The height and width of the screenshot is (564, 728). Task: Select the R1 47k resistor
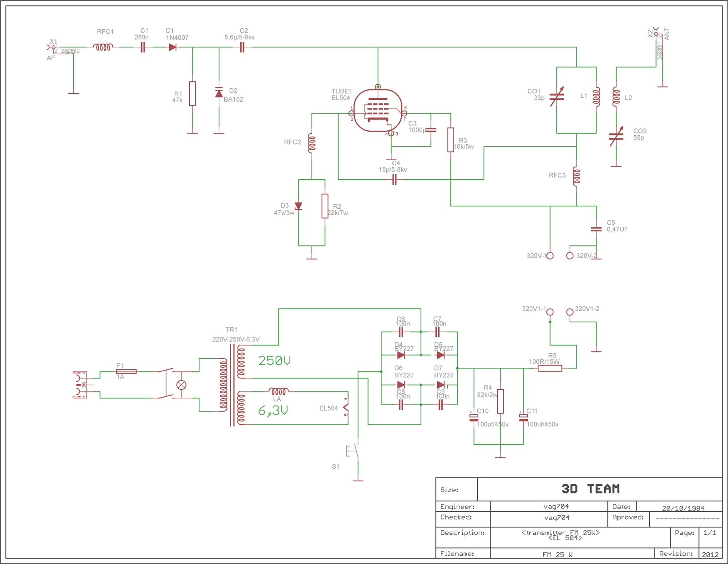[192, 93]
